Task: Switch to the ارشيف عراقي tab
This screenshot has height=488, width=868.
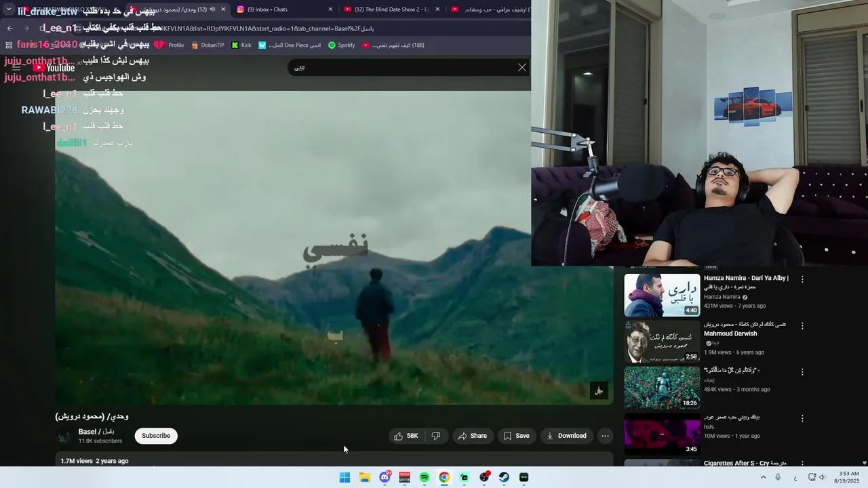Action: coord(490,9)
